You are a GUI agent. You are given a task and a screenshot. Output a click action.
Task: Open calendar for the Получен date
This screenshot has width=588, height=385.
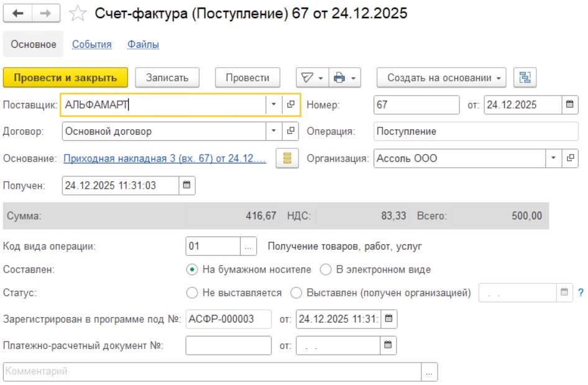(x=186, y=186)
